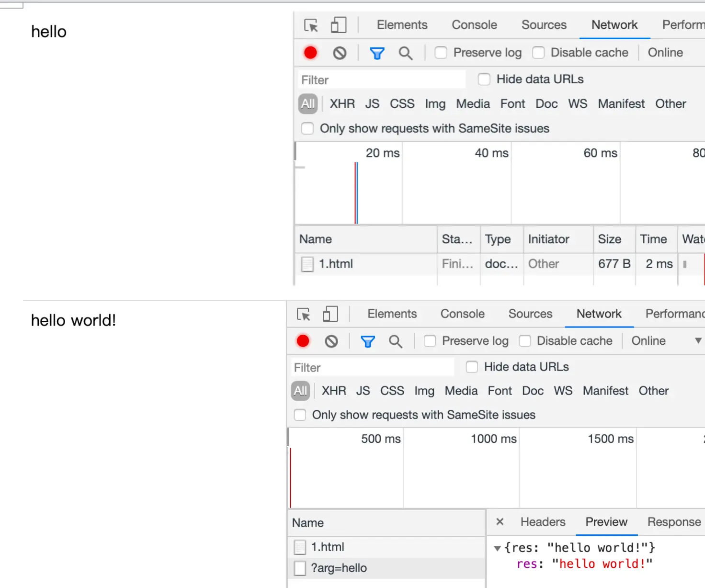Open the Online throttling dropdown arrow in lower DevTools

point(698,341)
